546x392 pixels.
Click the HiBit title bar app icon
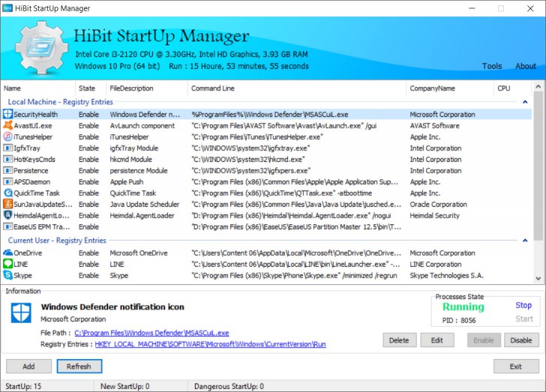click(7, 8)
